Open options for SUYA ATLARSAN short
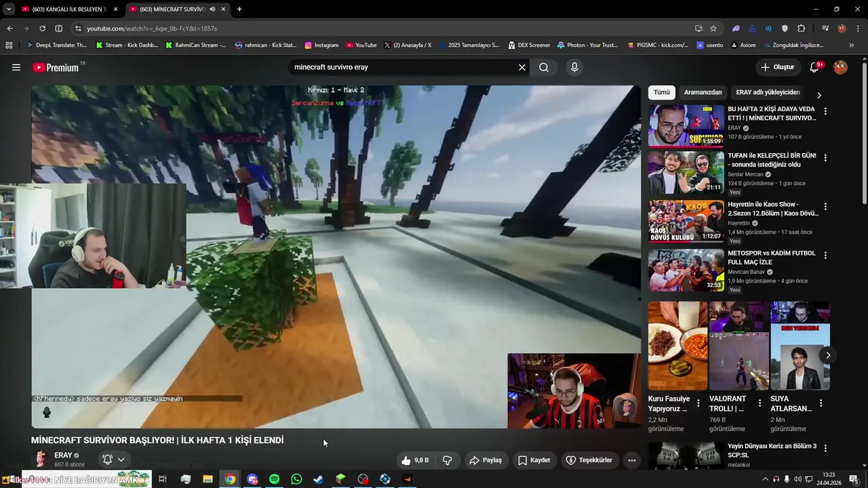The image size is (868, 488). point(821,403)
